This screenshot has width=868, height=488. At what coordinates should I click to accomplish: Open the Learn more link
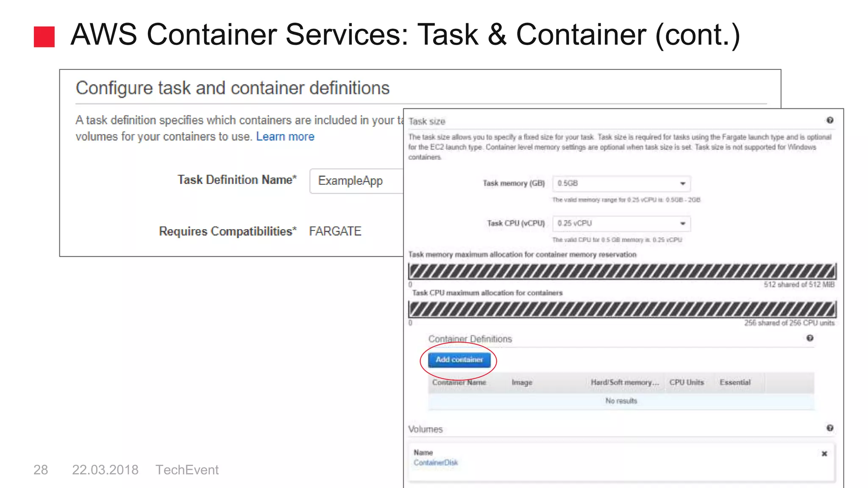point(285,136)
